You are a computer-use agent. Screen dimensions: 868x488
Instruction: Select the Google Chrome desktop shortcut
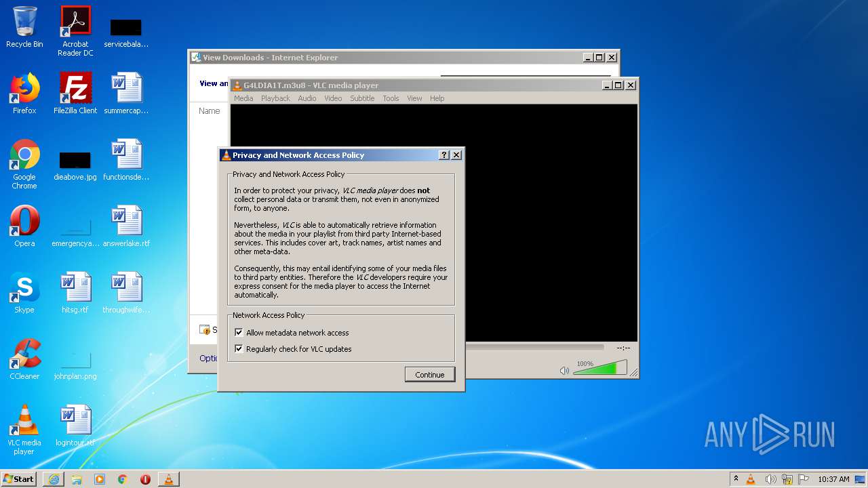point(24,164)
